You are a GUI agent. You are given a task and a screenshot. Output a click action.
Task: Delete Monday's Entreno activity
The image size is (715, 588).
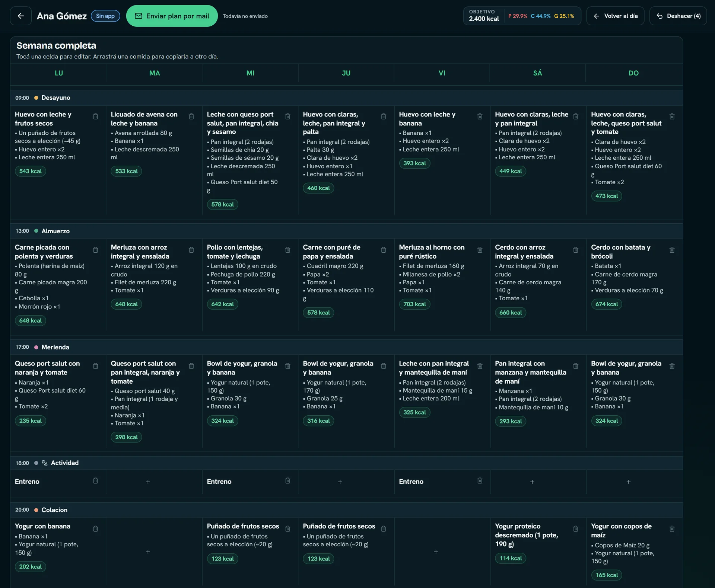[x=95, y=480]
